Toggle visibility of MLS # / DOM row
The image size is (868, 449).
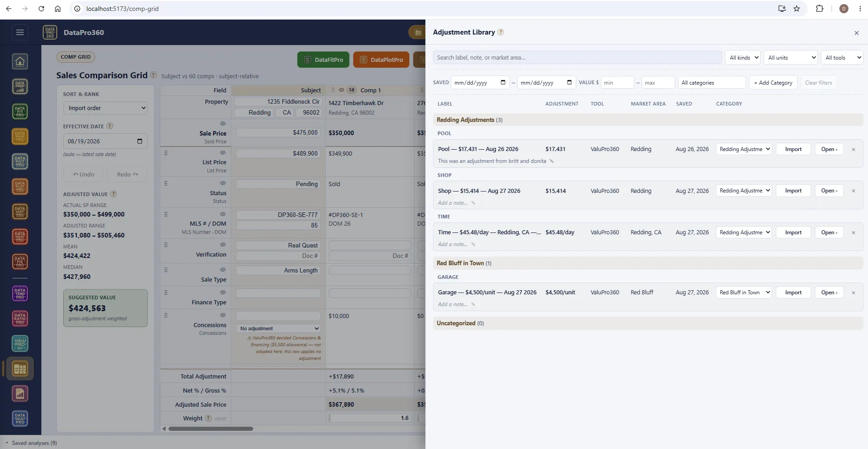tap(223, 214)
